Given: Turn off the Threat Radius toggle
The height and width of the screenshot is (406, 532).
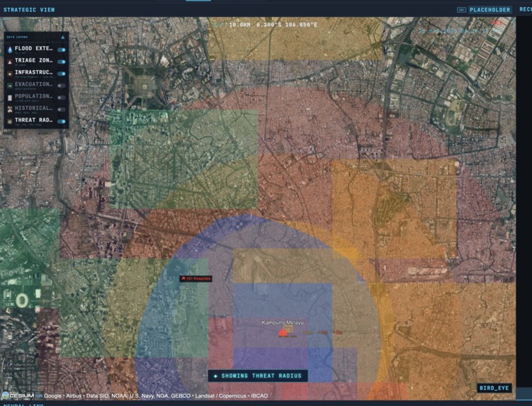Looking at the screenshot, I should click(62, 121).
